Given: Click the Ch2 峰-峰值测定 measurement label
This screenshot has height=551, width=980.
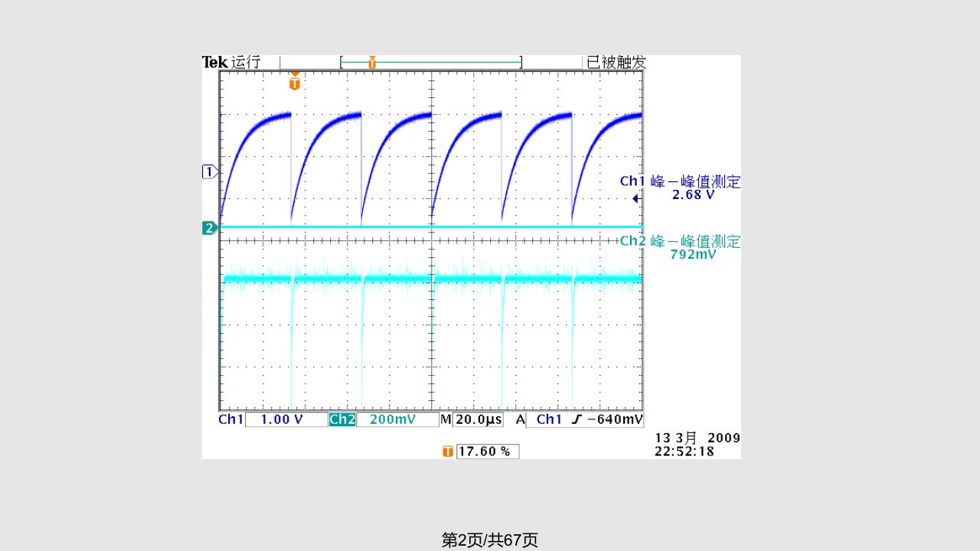Looking at the screenshot, I should click(680, 241).
